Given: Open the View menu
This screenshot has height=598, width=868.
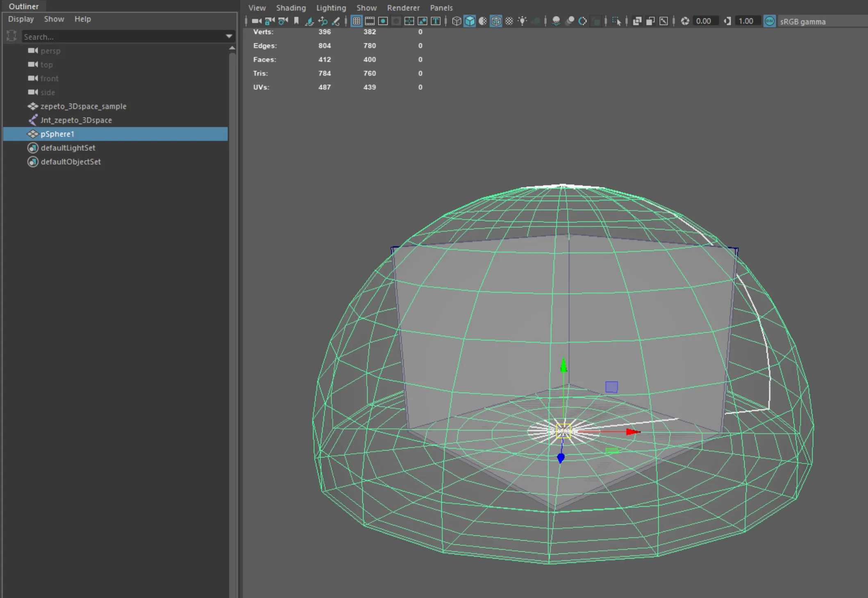Looking at the screenshot, I should (257, 8).
